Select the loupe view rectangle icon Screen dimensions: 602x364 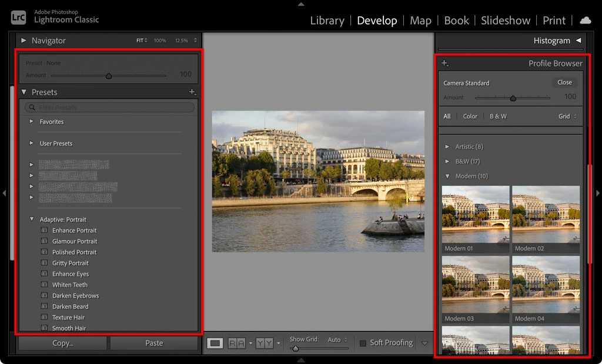215,343
